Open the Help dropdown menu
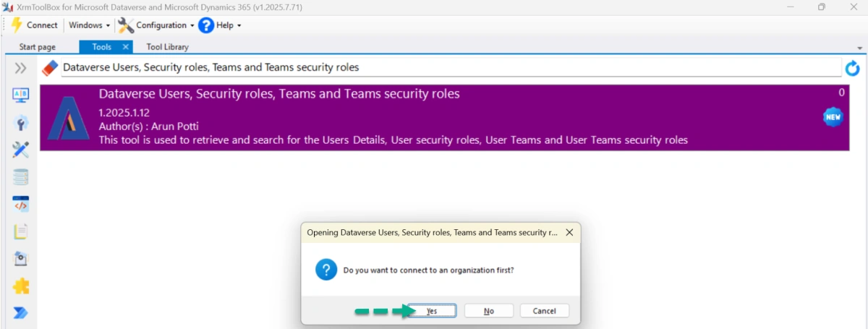Screen dimensions: 868x329 [220, 25]
